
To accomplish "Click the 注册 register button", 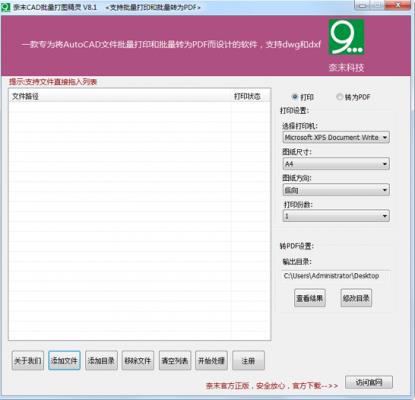I will coord(248,360).
